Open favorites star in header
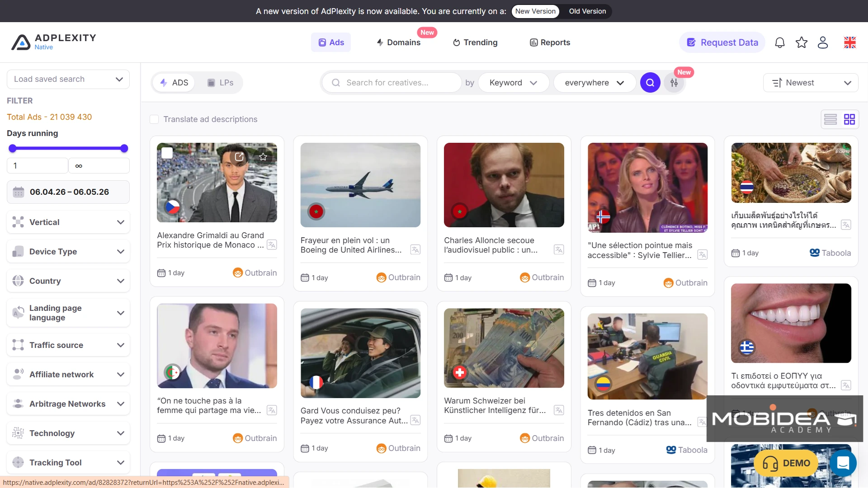Viewport: 868px width, 488px height. [x=802, y=42]
